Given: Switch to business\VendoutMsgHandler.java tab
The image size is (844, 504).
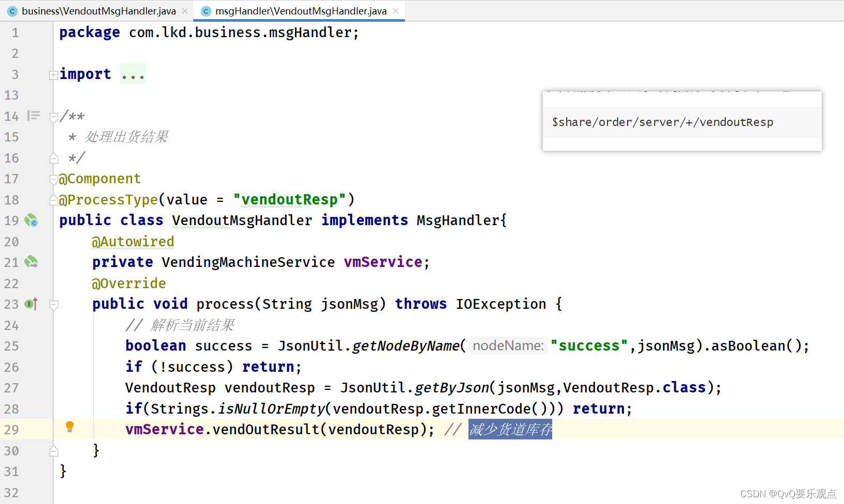Looking at the screenshot, I should pyautogui.click(x=99, y=11).
